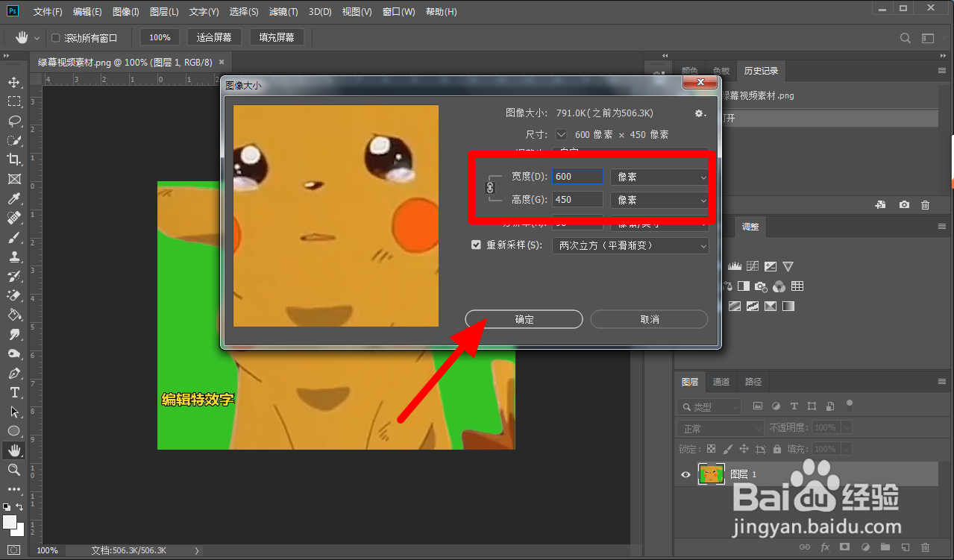Click the search icon in options bar
Image resolution: width=954 pixels, height=560 pixels.
pyautogui.click(x=906, y=37)
